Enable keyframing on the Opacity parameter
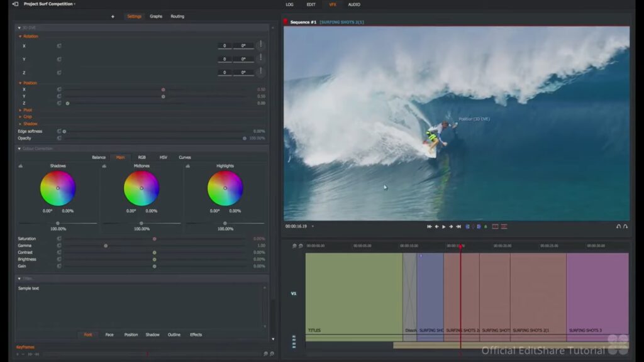Image resolution: width=644 pixels, height=362 pixels. 59,138
